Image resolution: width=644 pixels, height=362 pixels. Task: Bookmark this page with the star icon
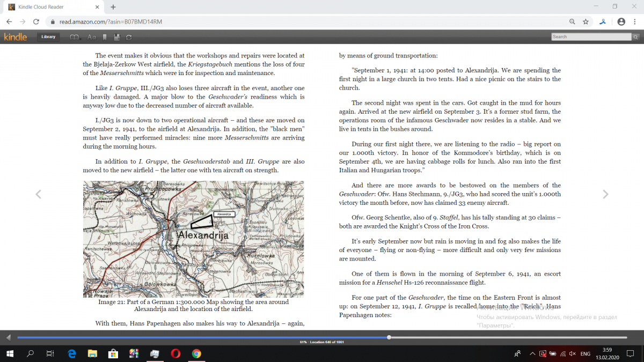[586, 22]
